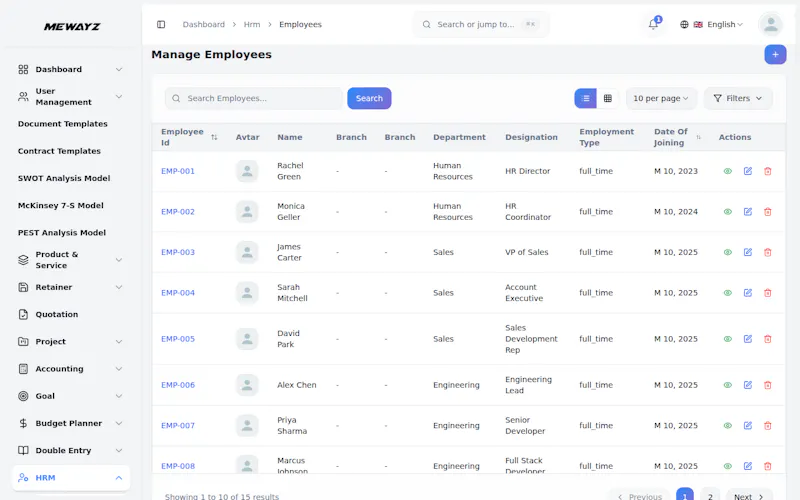
Task: Expand the Budget Planner menu
Action: (x=70, y=423)
